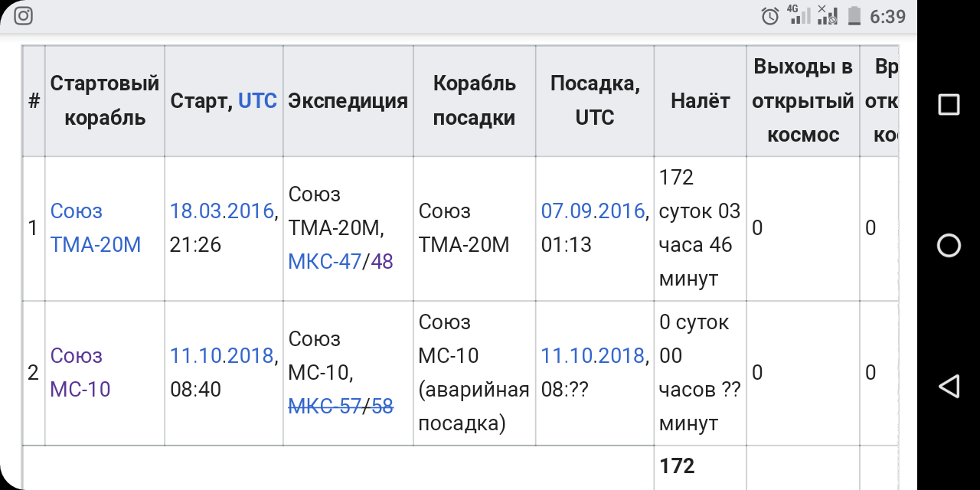
Task: Open the Союз ТМА-20М launch ship link
Action: (x=96, y=227)
